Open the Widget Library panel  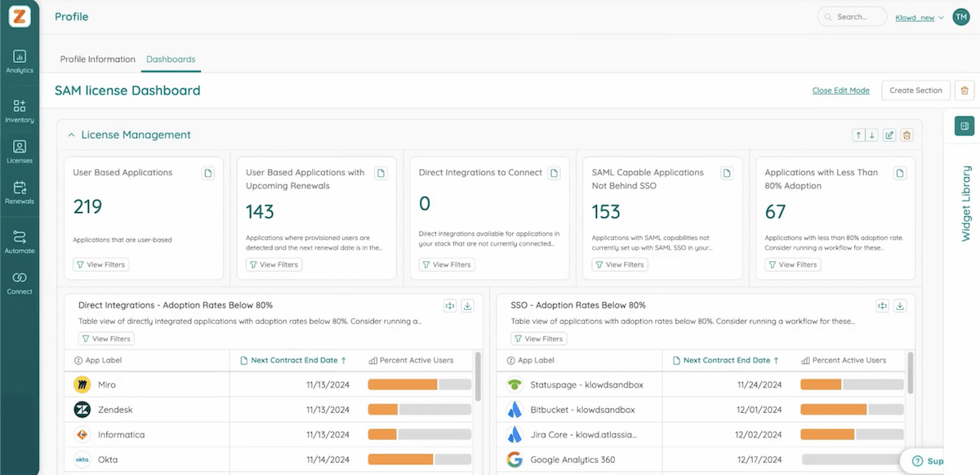[964, 127]
